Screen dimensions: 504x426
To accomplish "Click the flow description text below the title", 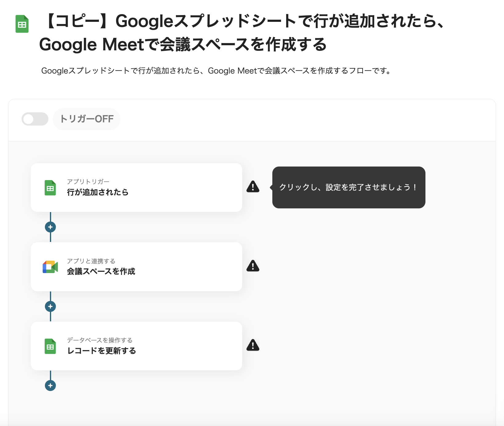I will (x=216, y=71).
